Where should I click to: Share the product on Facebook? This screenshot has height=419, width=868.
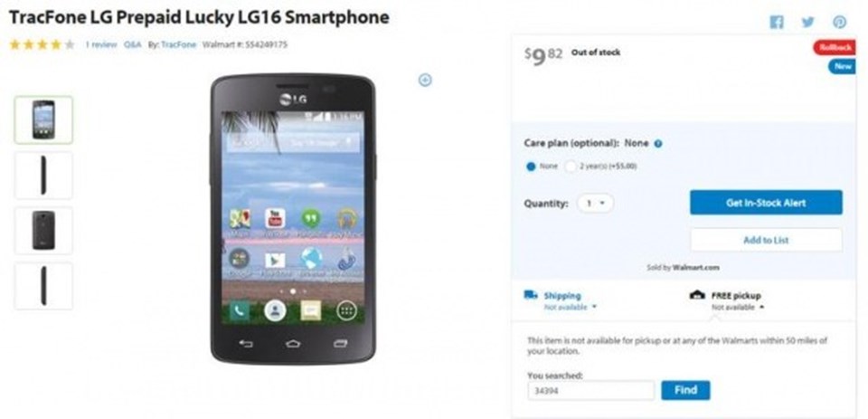777,22
